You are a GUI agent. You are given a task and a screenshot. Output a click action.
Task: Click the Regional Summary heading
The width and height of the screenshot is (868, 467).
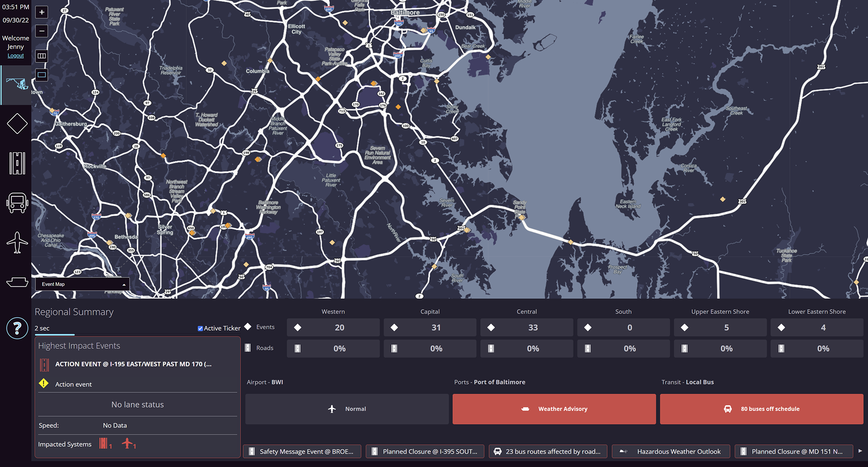pyautogui.click(x=74, y=312)
